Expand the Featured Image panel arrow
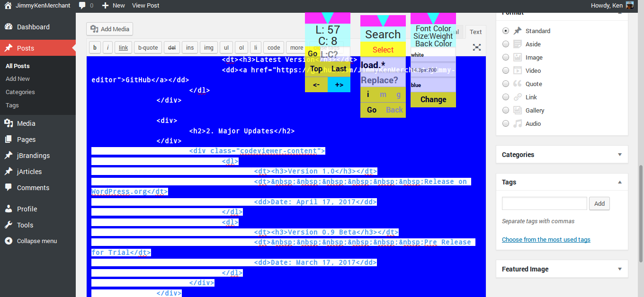The width and height of the screenshot is (644, 297). click(620, 269)
